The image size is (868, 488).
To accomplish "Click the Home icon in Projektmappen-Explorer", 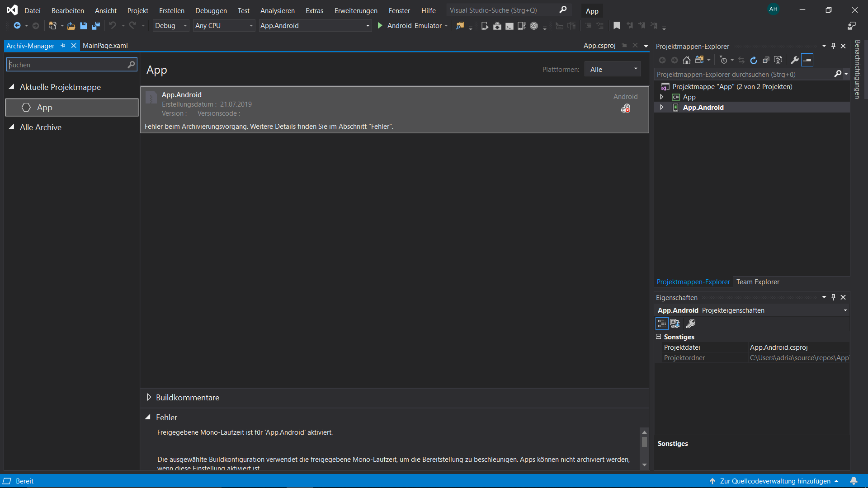I will point(687,60).
